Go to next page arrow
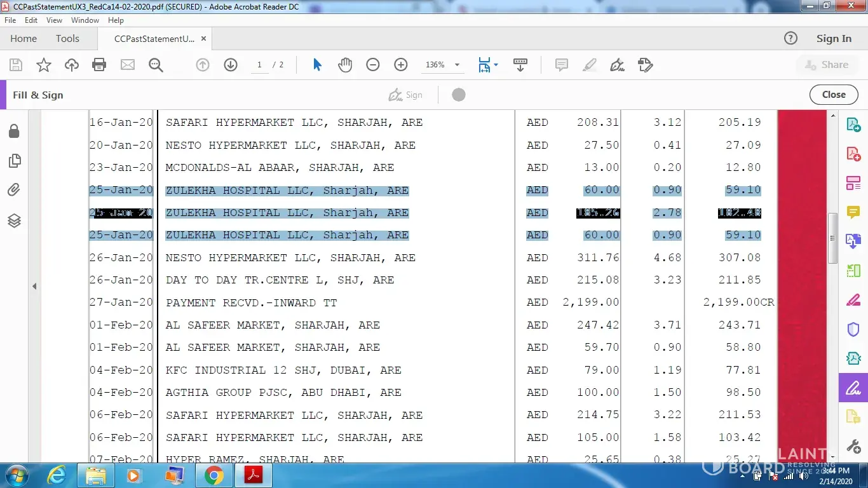868x488 pixels. [x=231, y=65]
